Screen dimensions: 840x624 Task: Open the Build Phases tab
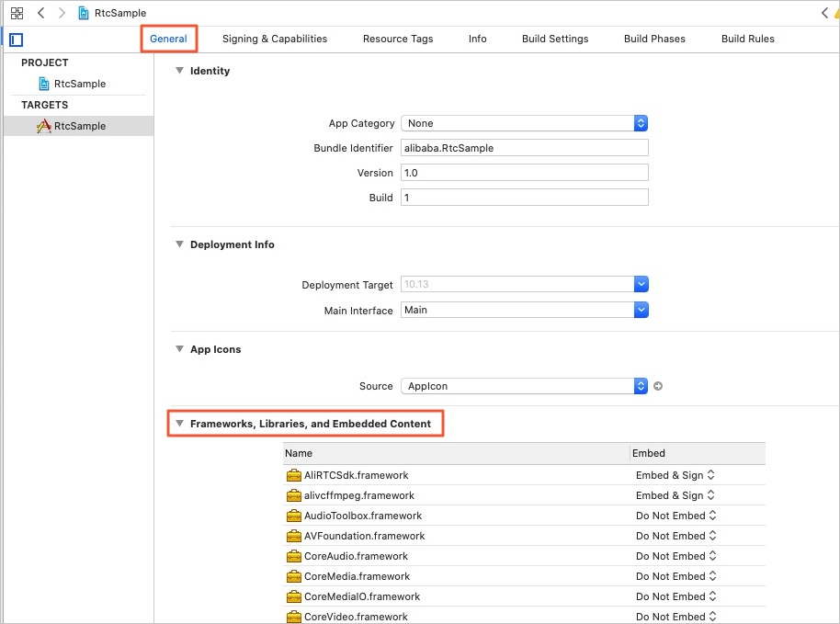pos(654,39)
